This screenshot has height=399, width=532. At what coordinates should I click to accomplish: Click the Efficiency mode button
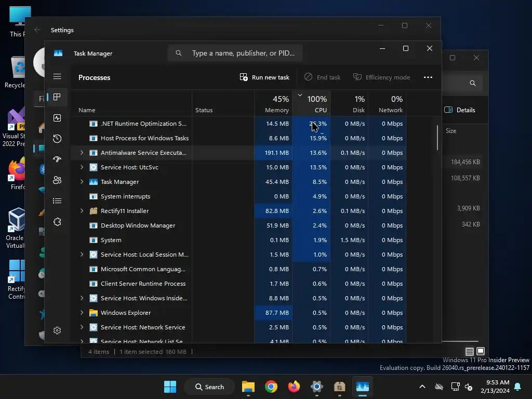pos(382,77)
